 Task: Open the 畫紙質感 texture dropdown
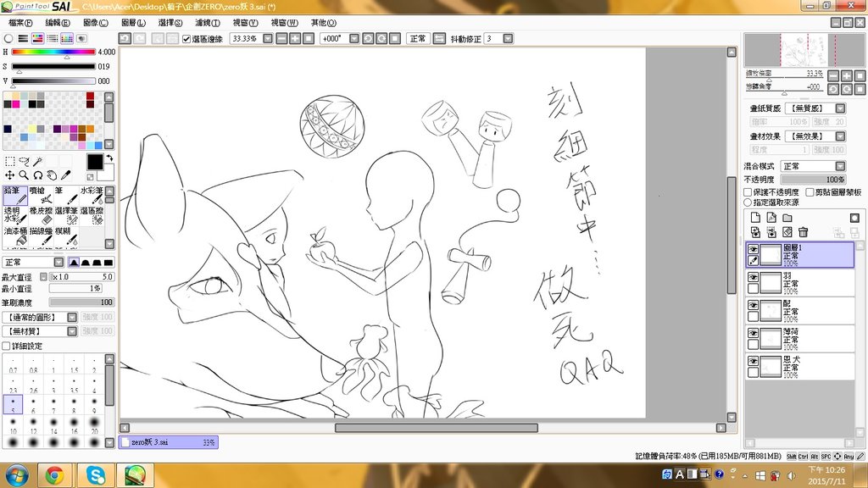pos(840,108)
